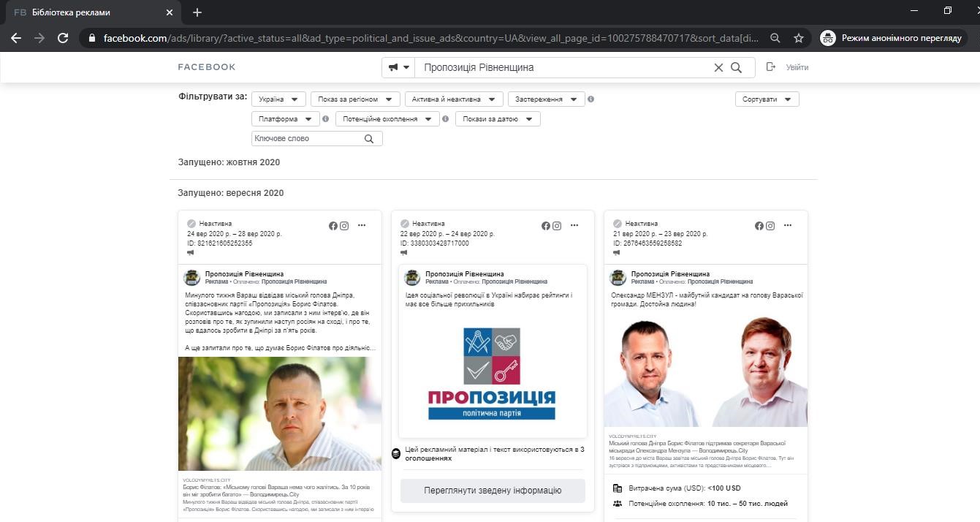Click Витрачена сума (USD) row
The width and height of the screenshot is (980, 522).
677,488
